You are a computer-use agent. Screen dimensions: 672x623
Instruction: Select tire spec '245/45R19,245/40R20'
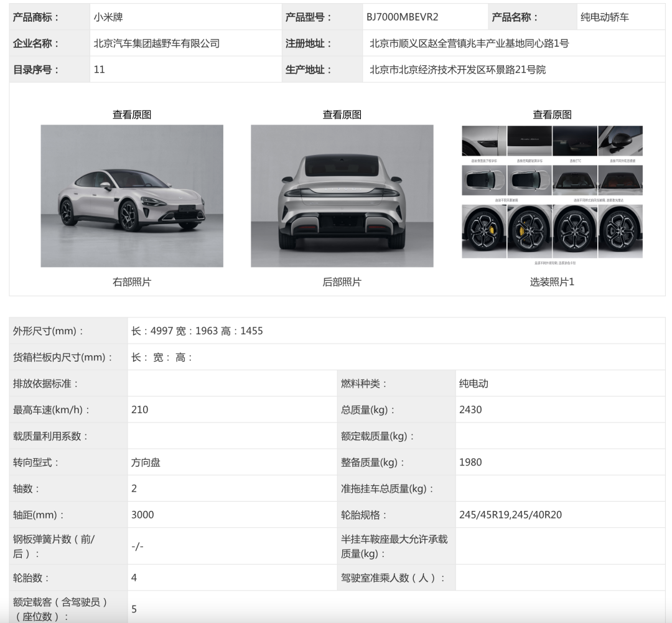(x=510, y=515)
